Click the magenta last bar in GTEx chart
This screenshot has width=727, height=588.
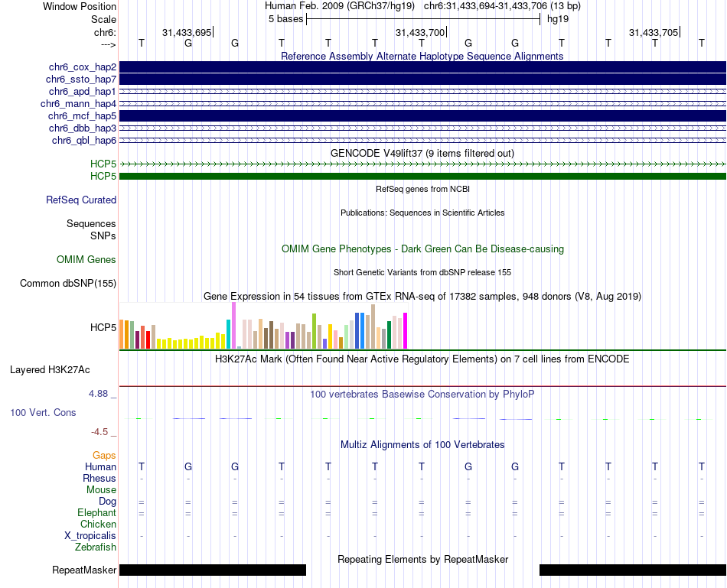click(406, 331)
